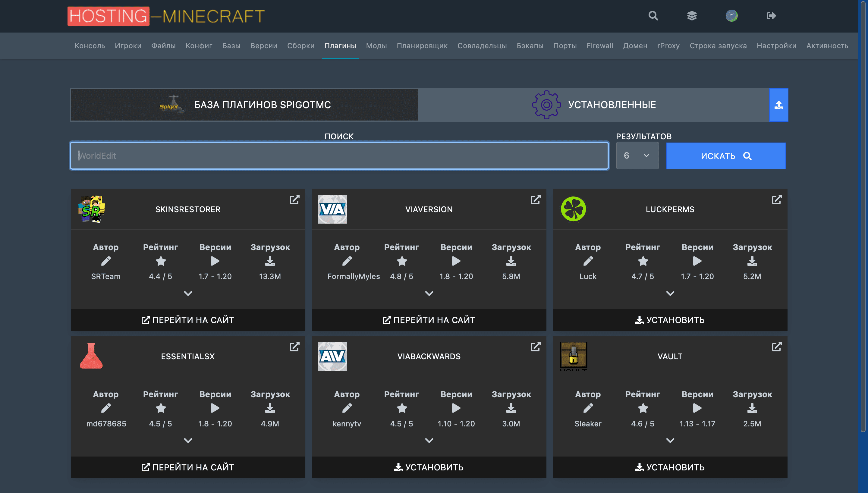This screenshot has height=493, width=868.
Task: Open the Базы tab
Action: click(x=231, y=46)
